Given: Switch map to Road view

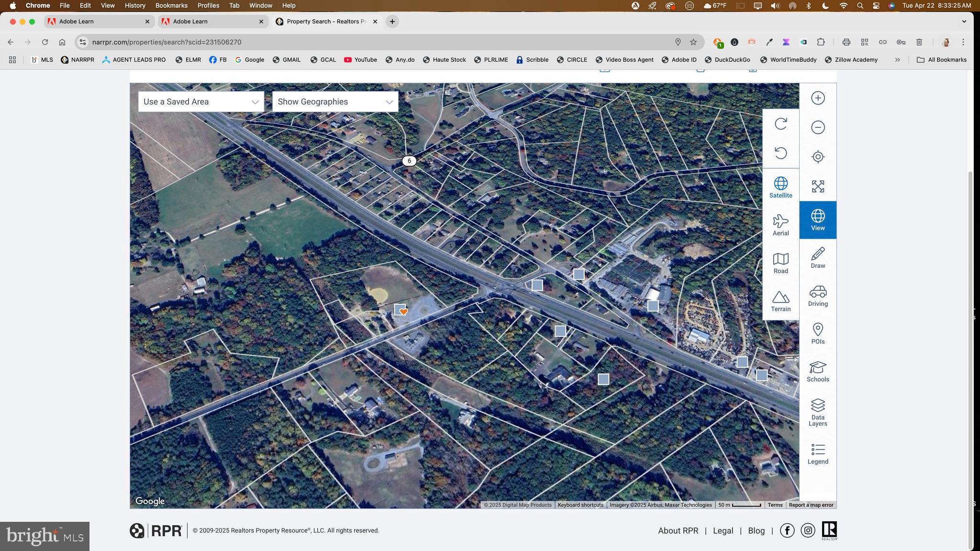Looking at the screenshot, I should pyautogui.click(x=780, y=263).
